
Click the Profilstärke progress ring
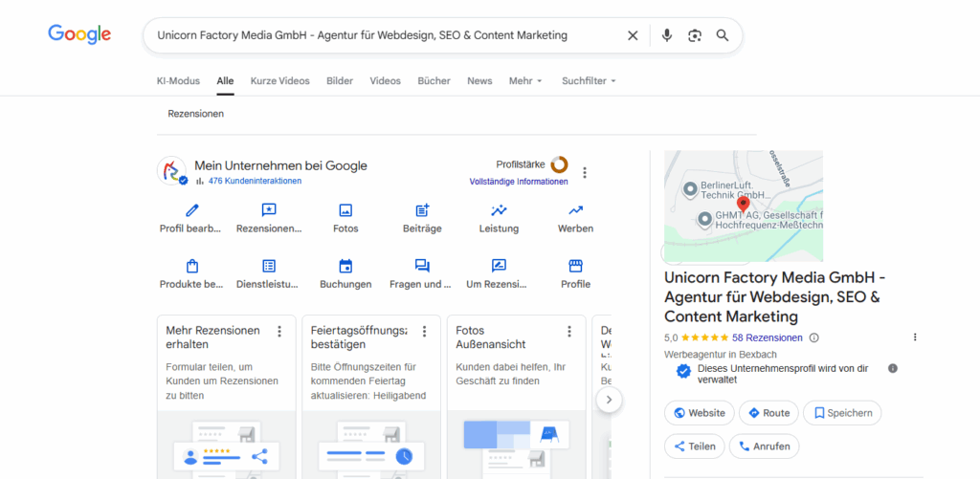[x=559, y=164]
